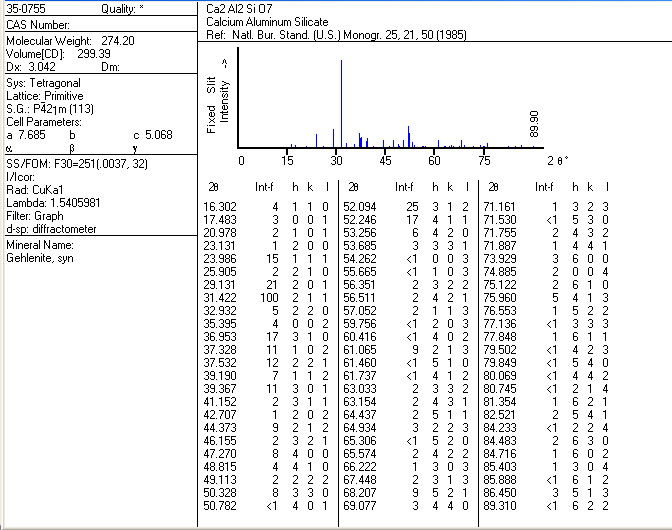Select the row with 2θ 86.450
Screen dimensions: 672x530
point(546,493)
